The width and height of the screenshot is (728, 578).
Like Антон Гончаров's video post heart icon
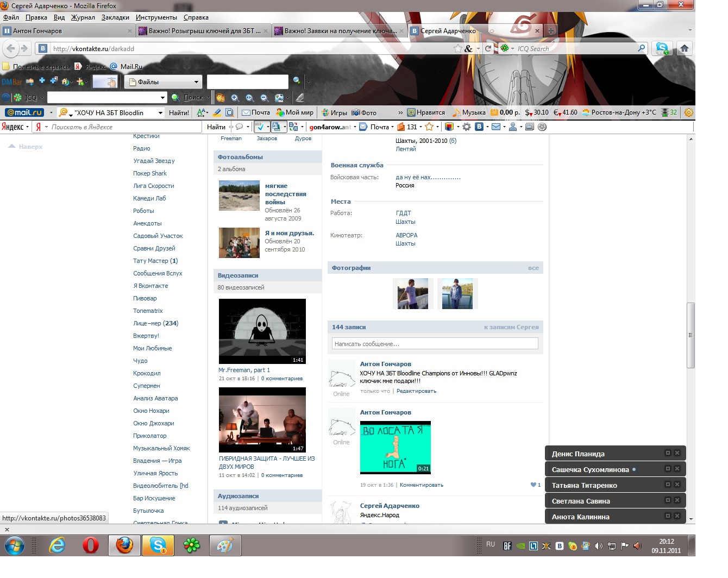tap(534, 485)
